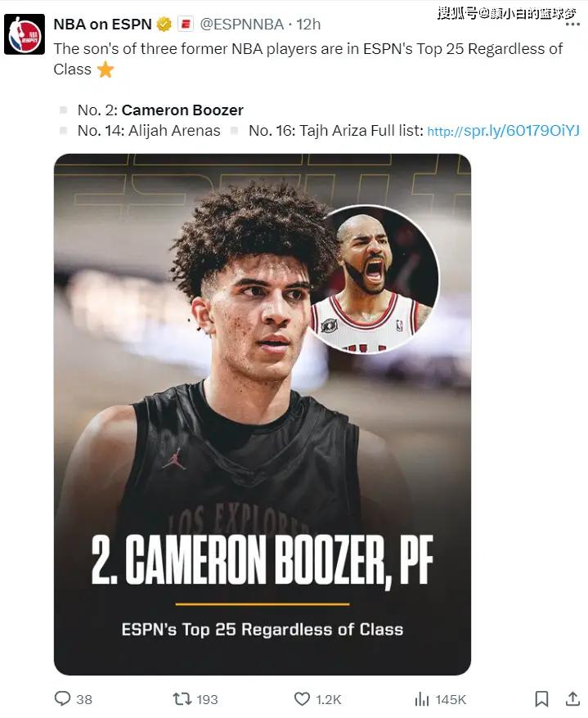This screenshot has height=718, width=588.
Task: Open the spr.ly full list link
Action: click(503, 131)
